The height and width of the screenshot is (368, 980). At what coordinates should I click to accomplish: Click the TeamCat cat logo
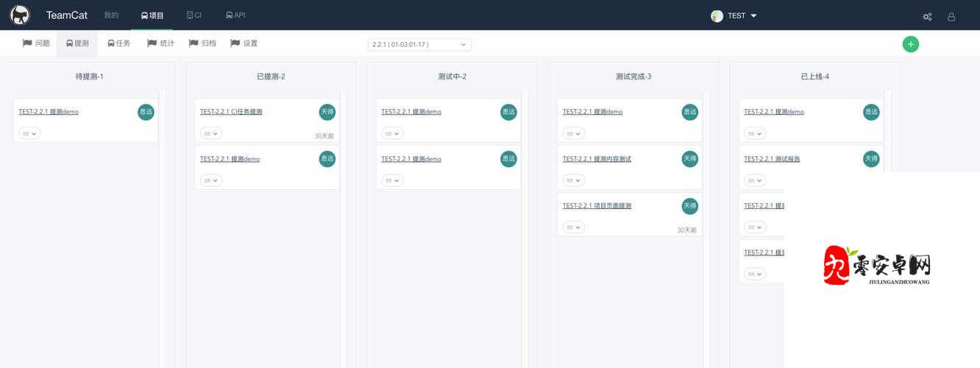20,15
